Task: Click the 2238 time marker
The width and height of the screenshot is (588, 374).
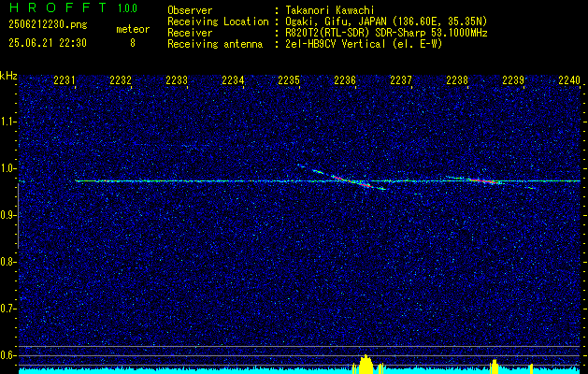Action: point(457,80)
